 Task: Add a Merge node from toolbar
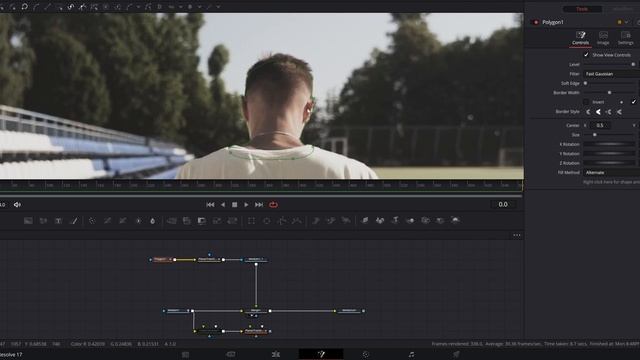point(172,221)
